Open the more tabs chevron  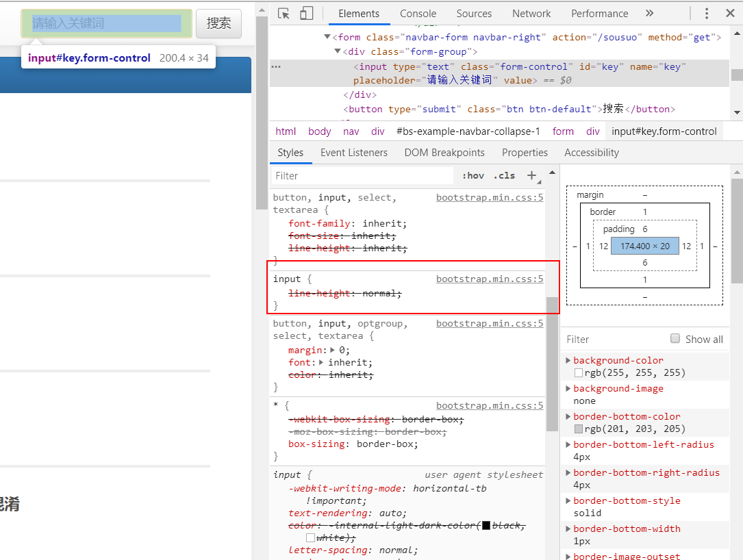tap(650, 13)
